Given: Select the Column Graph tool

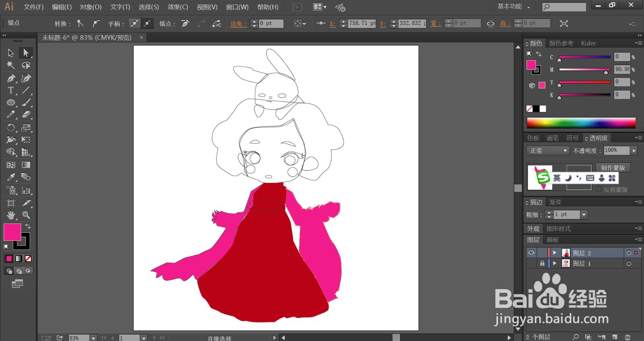Looking at the screenshot, I should point(26,190).
